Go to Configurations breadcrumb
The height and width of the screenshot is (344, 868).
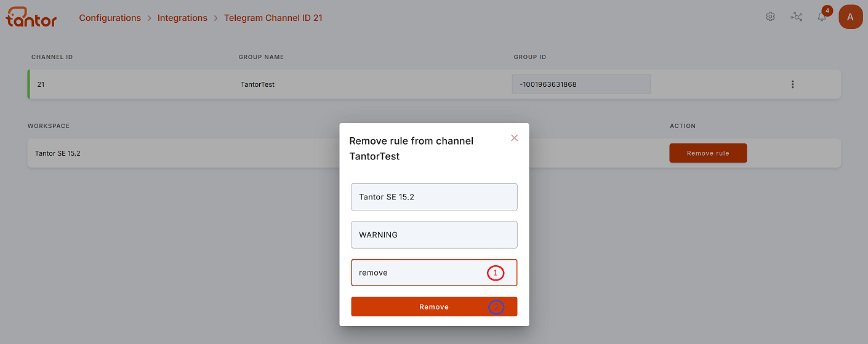110,18
